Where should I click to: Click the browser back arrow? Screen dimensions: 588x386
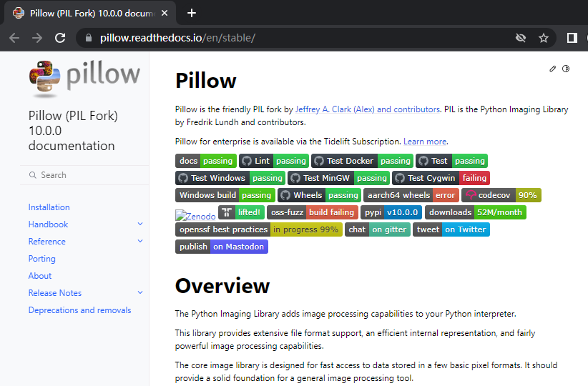click(x=14, y=38)
